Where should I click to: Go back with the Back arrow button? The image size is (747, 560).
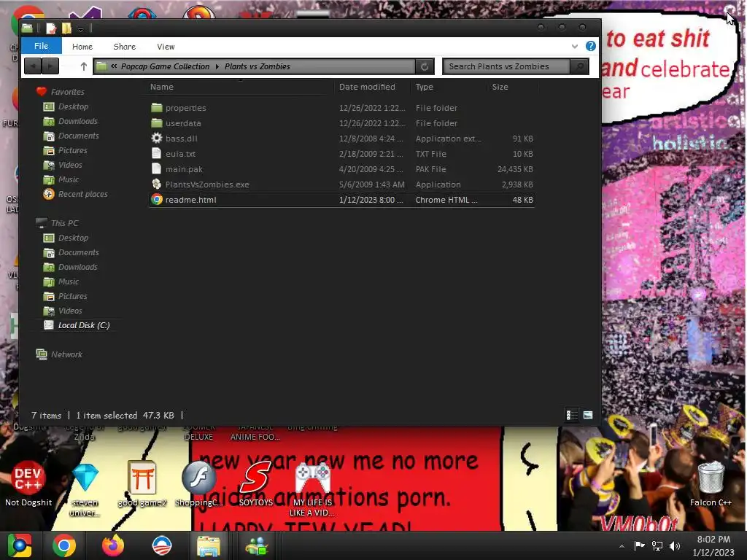(x=33, y=66)
